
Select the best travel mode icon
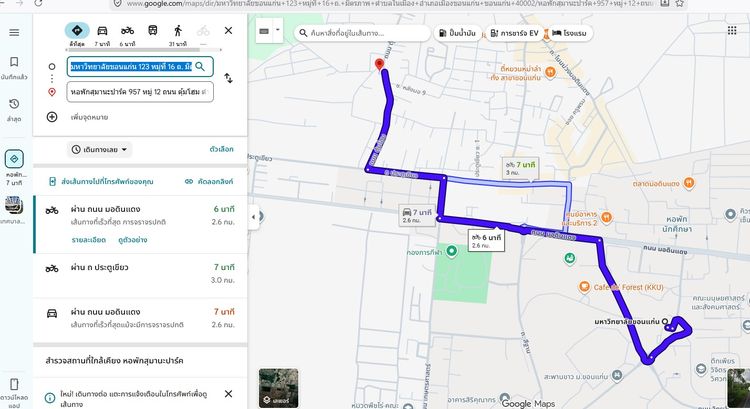(77, 31)
